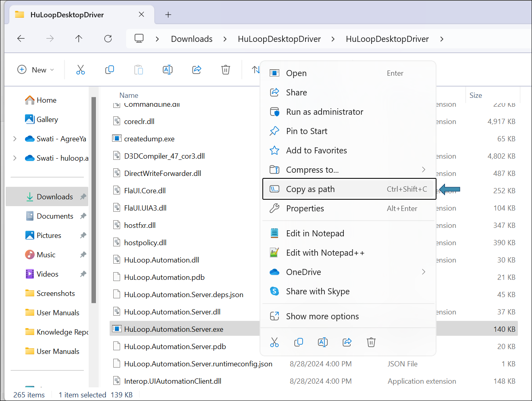Open Properties from the context menu

(349, 209)
